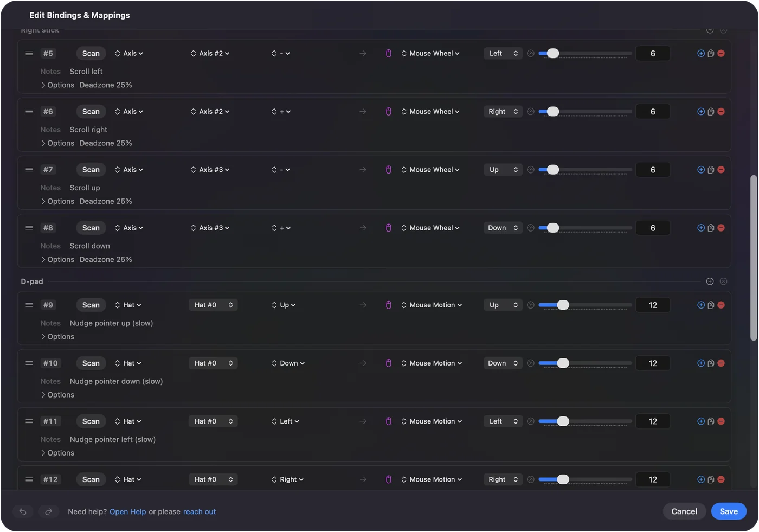759x532 pixels.
Task: Click the mouse device icon in row #11
Action: point(389,421)
